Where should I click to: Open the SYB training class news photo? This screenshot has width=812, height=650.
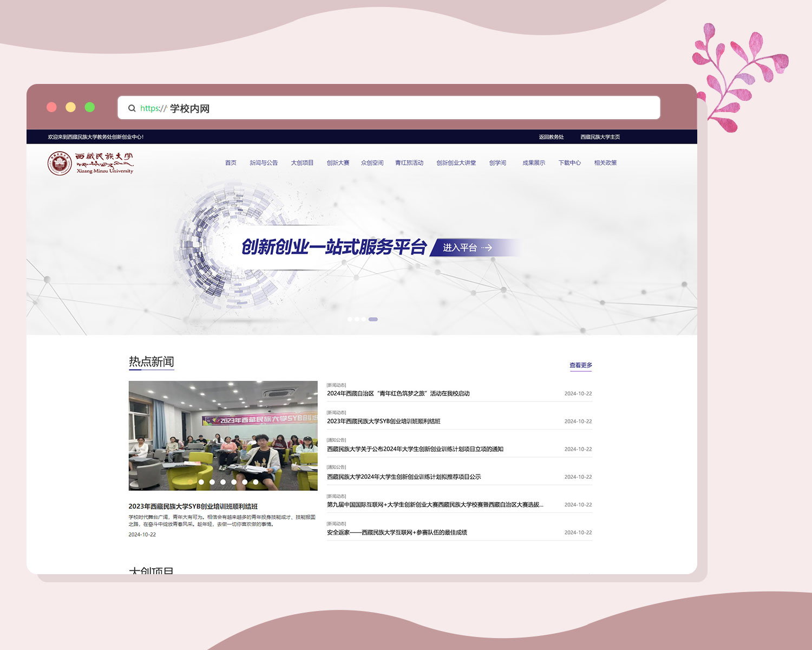tap(223, 435)
